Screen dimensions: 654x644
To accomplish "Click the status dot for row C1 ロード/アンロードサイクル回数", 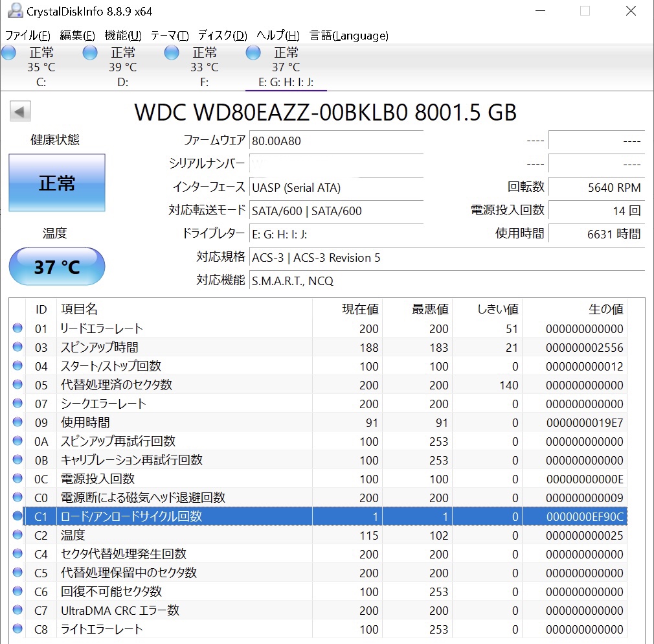I will [x=17, y=516].
